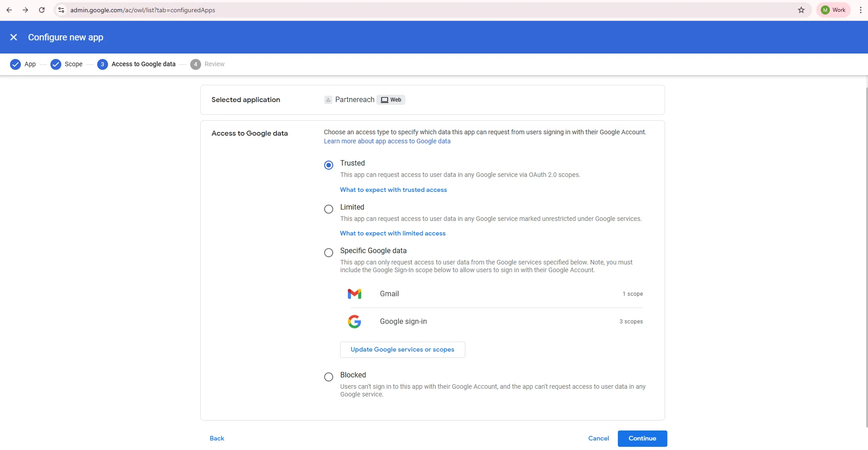The width and height of the screenshot is (868, 450).
Task: Go to the Scope step
Action: click(x=66, y=64)
